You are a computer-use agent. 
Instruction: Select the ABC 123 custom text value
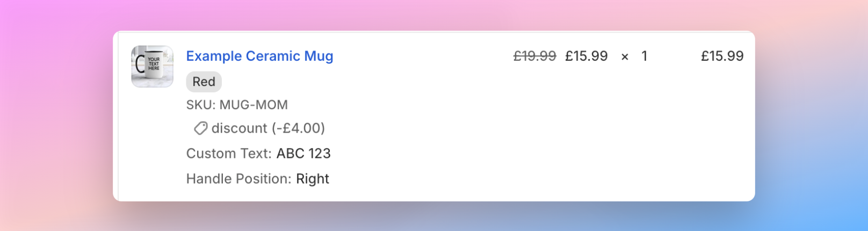[303, 154]
